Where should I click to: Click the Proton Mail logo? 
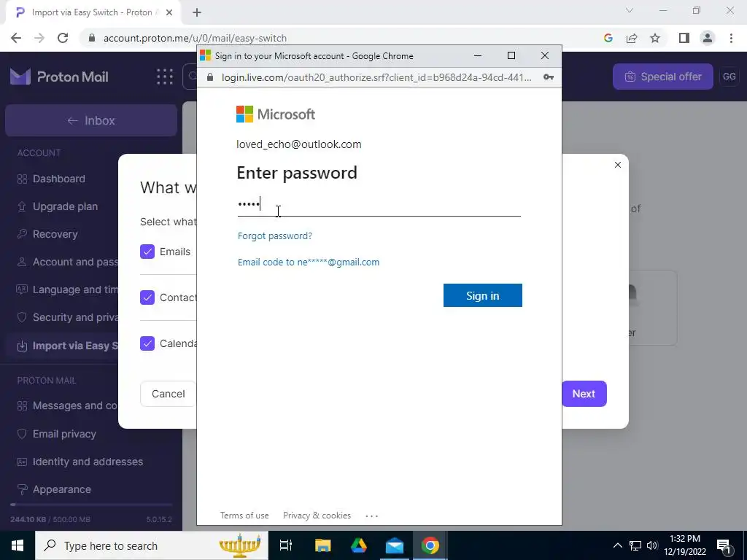tap(60, 77)
